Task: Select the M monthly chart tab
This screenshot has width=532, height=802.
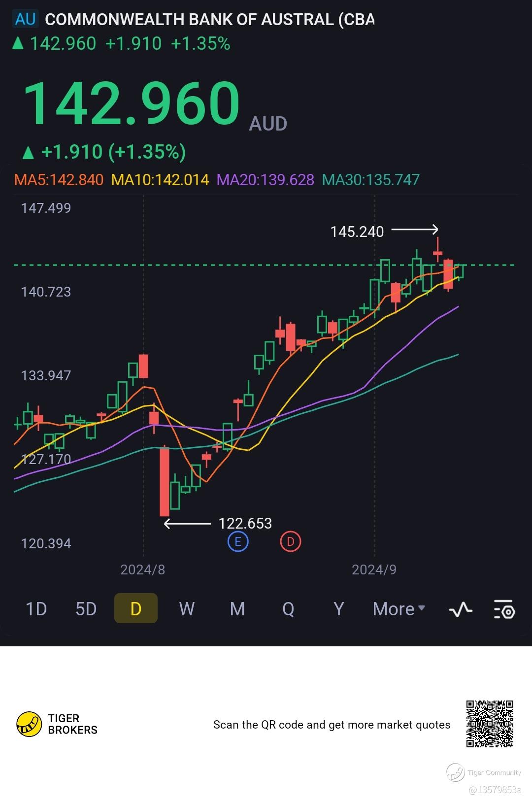Action: tap(237, 609)
